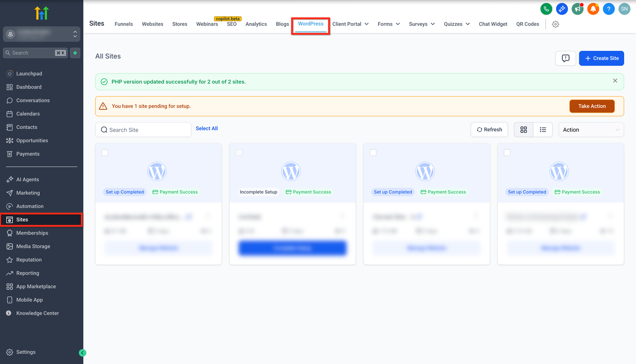Expand the Client Portal menu
This screenshot has width=636, height=364.
point(350,24)
